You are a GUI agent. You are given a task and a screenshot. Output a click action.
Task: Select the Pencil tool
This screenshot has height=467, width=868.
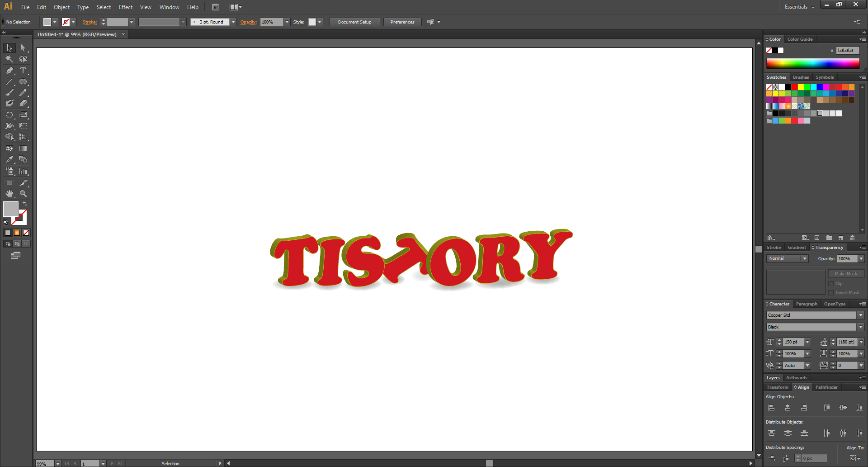tap(23, 93)
